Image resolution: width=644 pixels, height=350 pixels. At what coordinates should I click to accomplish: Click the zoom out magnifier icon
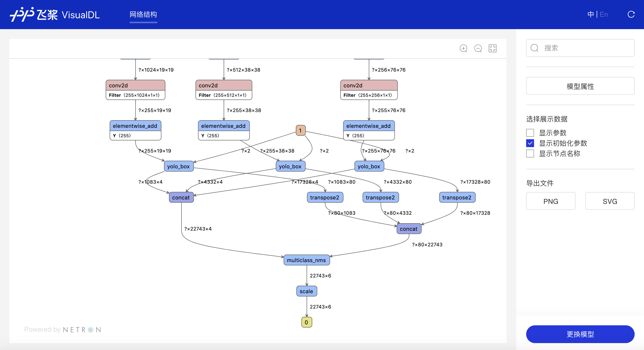(478, 48)
